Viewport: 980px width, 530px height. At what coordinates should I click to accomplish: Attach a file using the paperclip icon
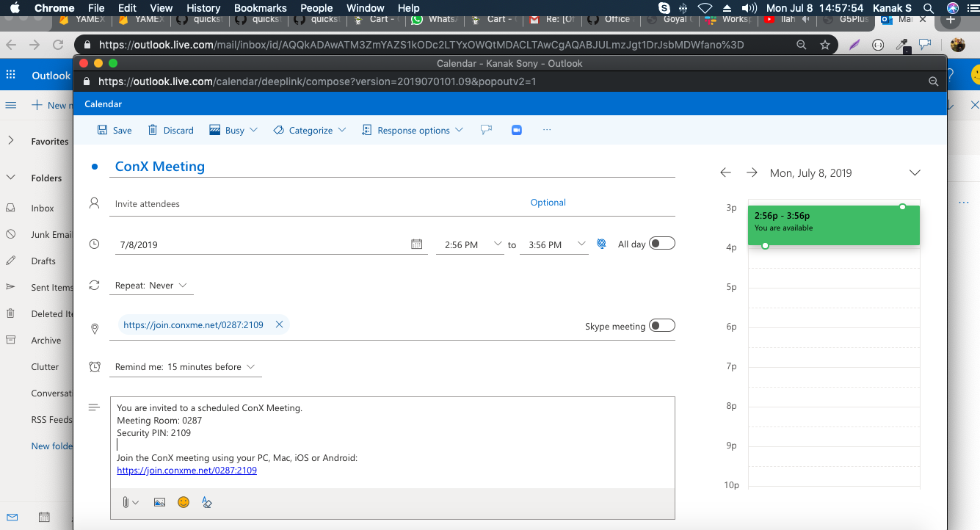(x=126, y=502)
